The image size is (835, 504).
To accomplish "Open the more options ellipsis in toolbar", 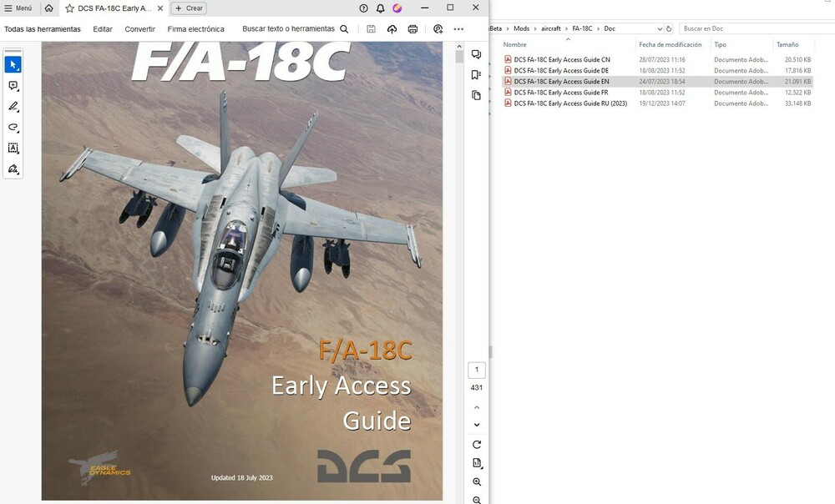I will pyautogui.click(x=458, y=29).
